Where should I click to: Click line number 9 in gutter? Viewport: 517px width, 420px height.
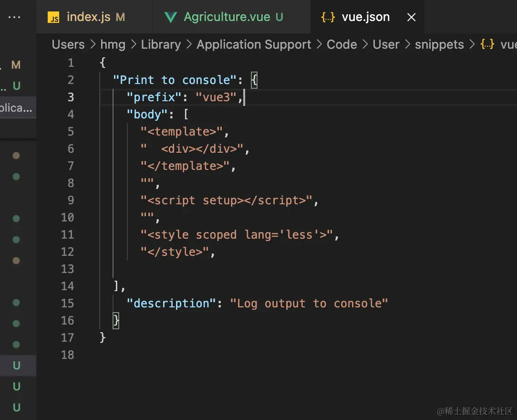click(x=71, y=200)
